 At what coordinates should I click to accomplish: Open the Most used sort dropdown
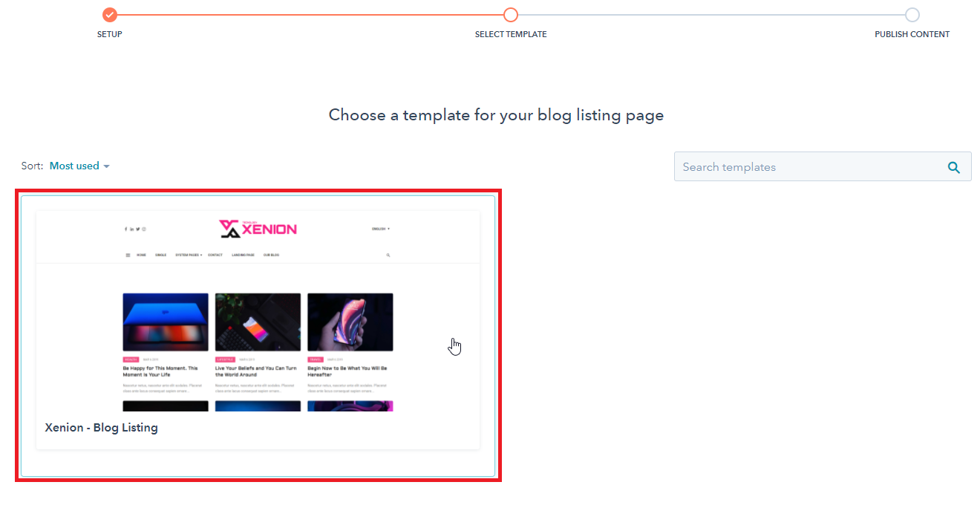pyautogui.click(x=79, y=166)
